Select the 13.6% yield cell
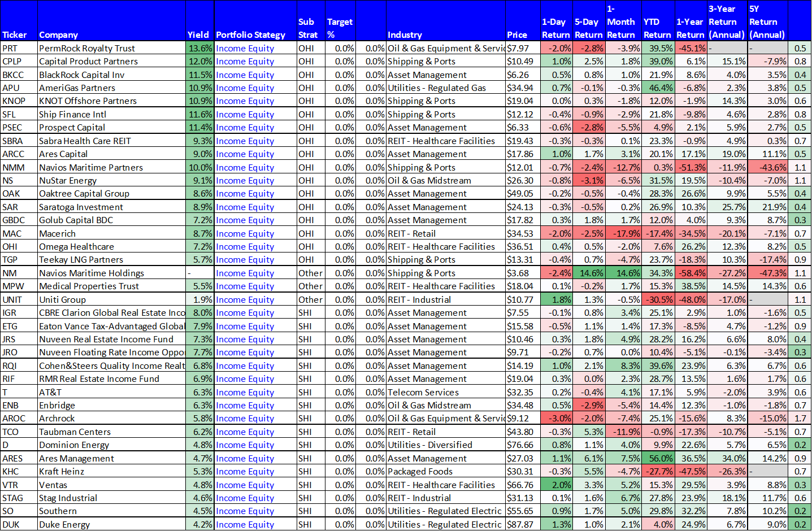The width and height of the screenshot is (812, 531). click(200, 49)
